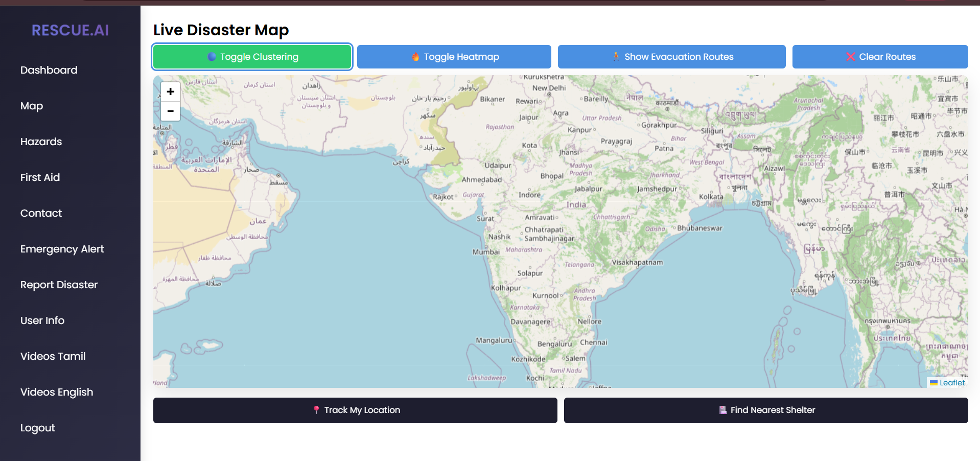
Task: Log out of the application
Action: (38, 428)
